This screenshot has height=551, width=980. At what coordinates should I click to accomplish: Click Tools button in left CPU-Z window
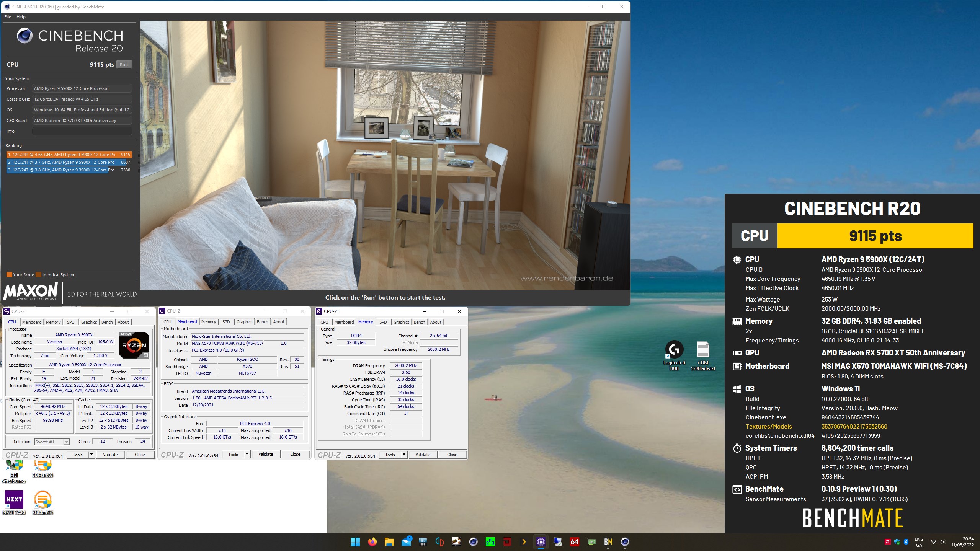(x=78, y=455)
